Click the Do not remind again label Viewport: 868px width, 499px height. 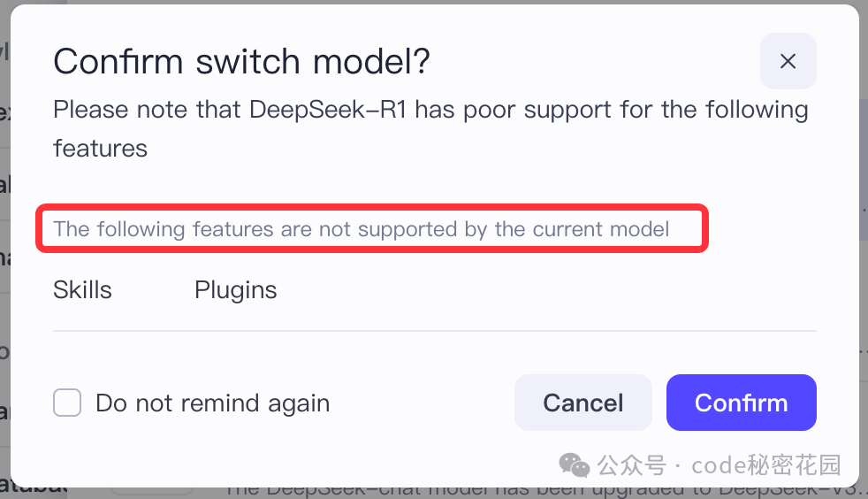coord(212,403)
